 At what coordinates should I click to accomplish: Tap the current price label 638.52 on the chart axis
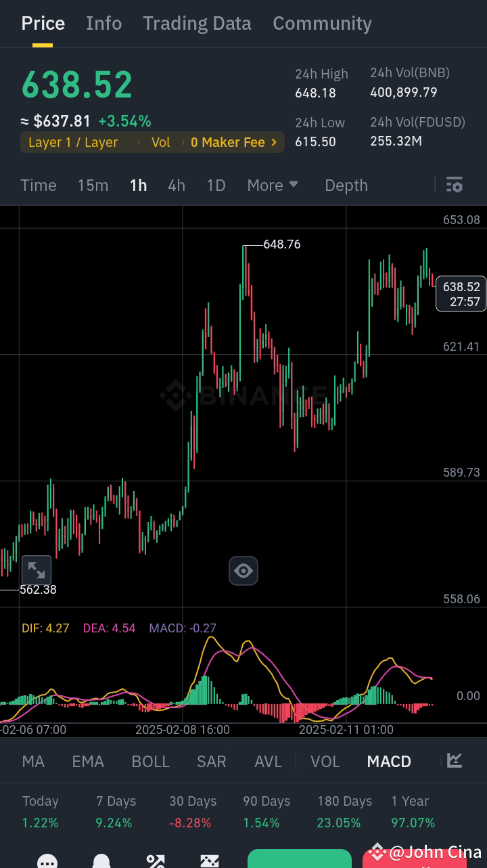461,294
